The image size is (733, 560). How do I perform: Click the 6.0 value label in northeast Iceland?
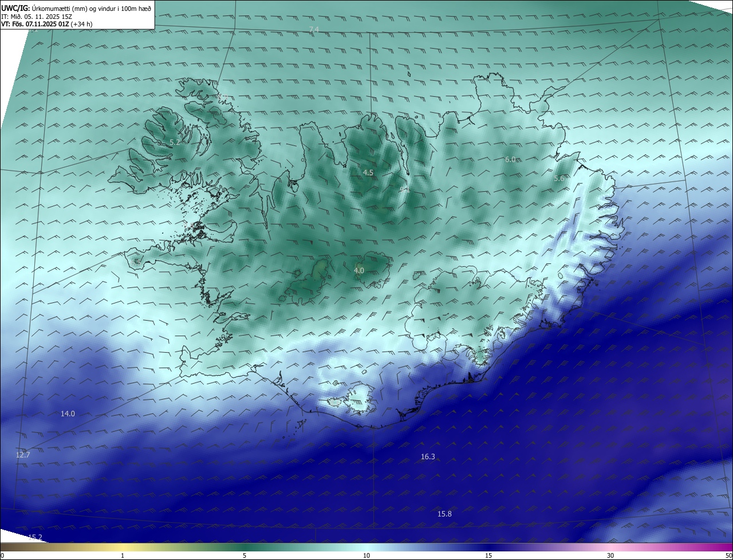pyautogui.click(x=510, y=159)
